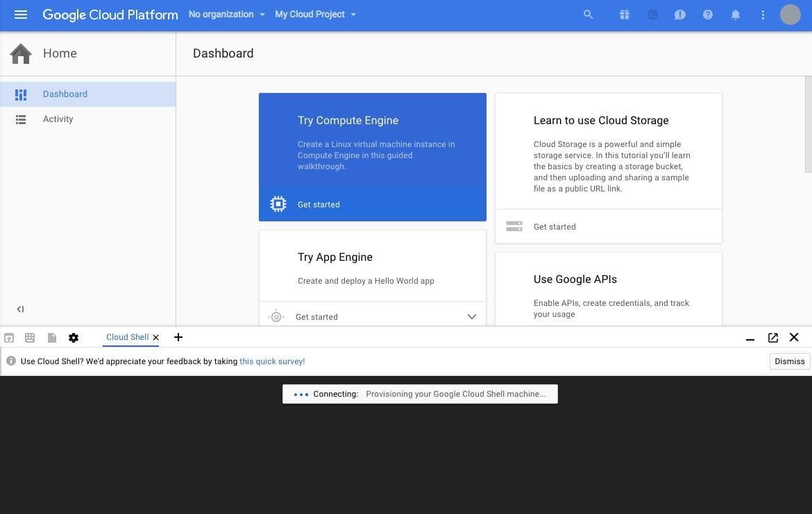Close the Cloud Shell tab

(x=155, y=338)
